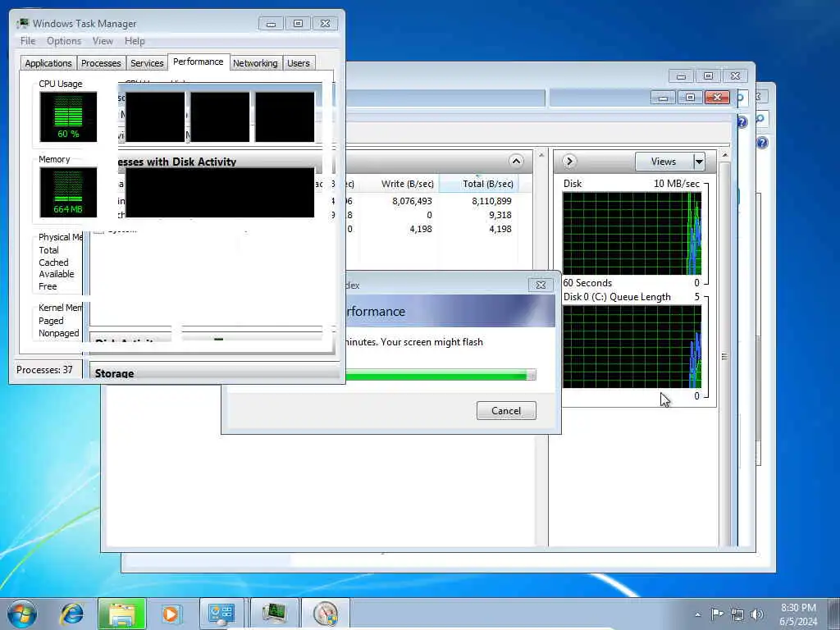Click the Cached memory label
Viewport: 840px width, 630px height.
[x=53, y=262]
